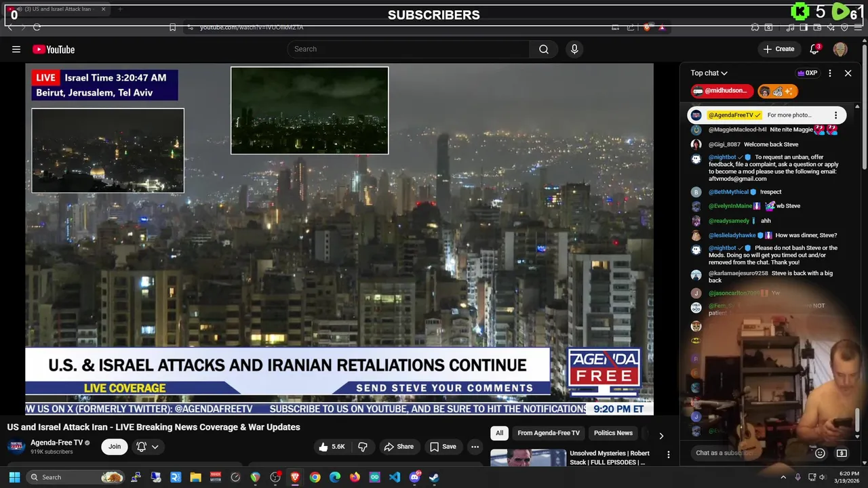868x488 pixels.
Task: Open notification preference bell dropdown
Action: (147, 446)
